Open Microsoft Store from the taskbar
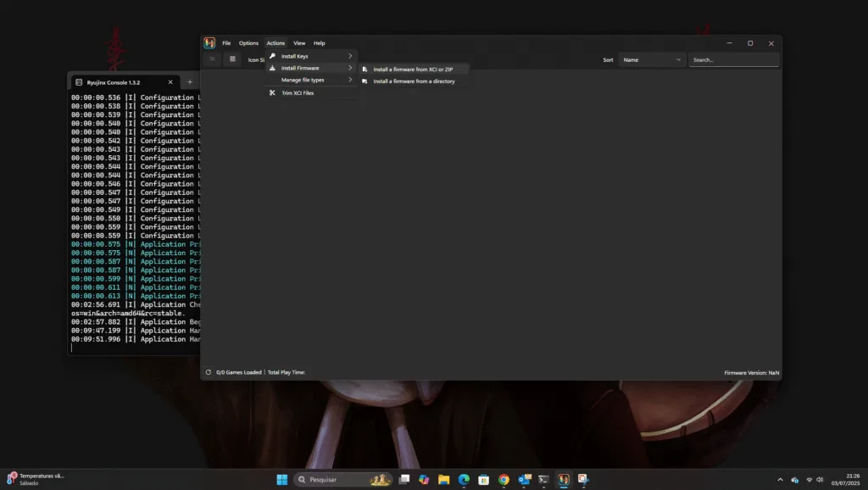This screenshot has height=490, width=868. coord(484,480)
